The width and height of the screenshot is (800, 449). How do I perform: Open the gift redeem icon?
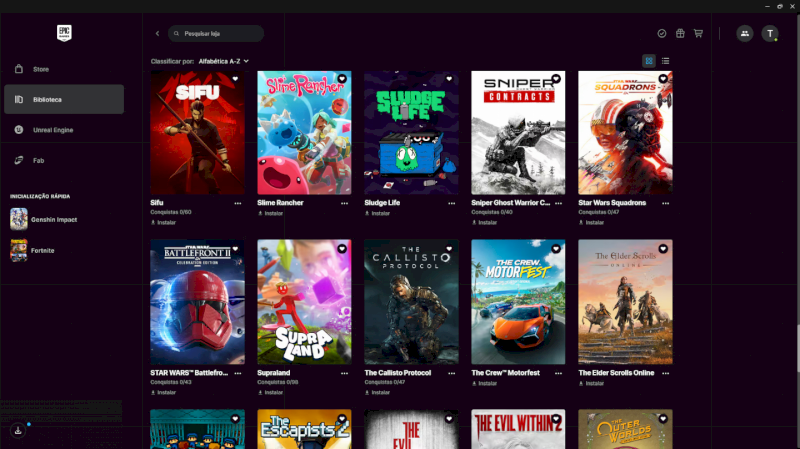click(680, 33)
